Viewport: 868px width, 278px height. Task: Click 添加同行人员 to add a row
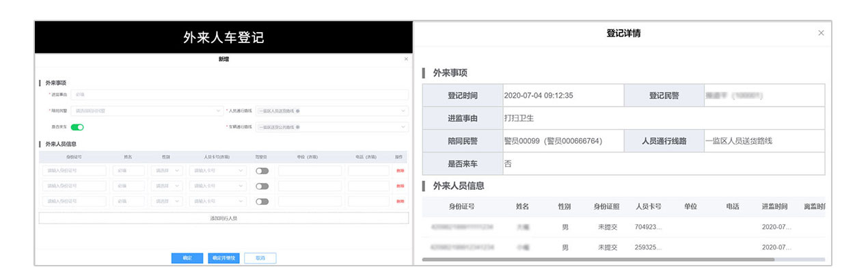[x=223, y=218]
